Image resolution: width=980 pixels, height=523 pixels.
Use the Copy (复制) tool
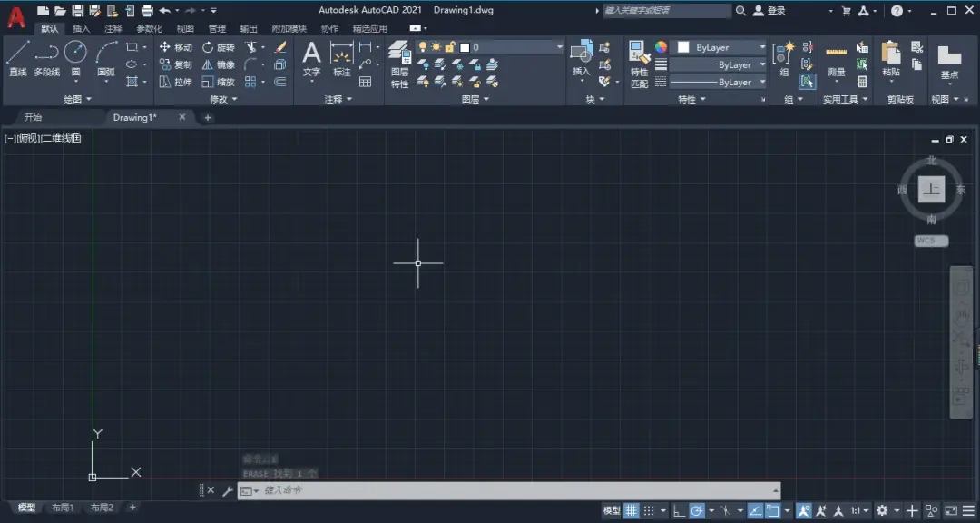(176, 64)
